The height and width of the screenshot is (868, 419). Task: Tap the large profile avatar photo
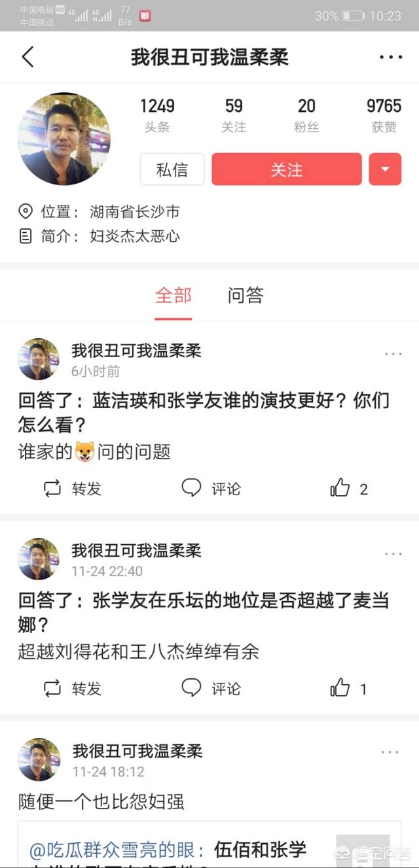click(x=64, y=138)
